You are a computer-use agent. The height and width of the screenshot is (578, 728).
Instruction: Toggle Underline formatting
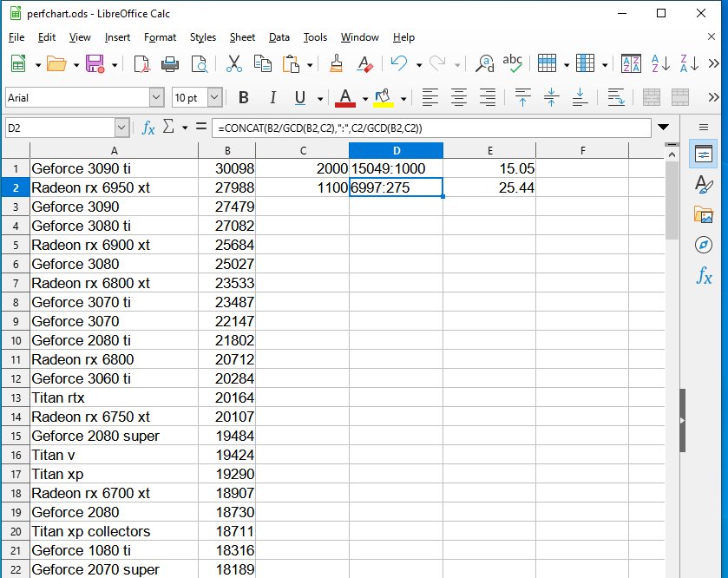click(x=300, y=97)
